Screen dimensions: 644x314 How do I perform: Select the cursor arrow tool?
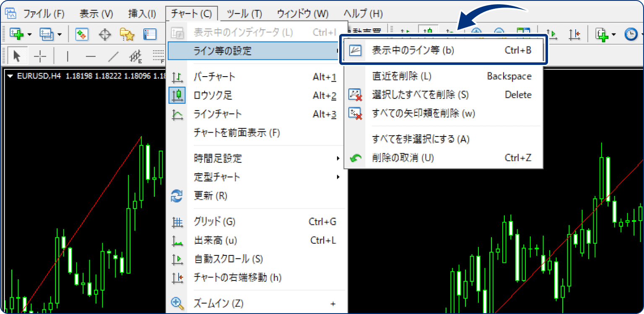coord(17,55)
